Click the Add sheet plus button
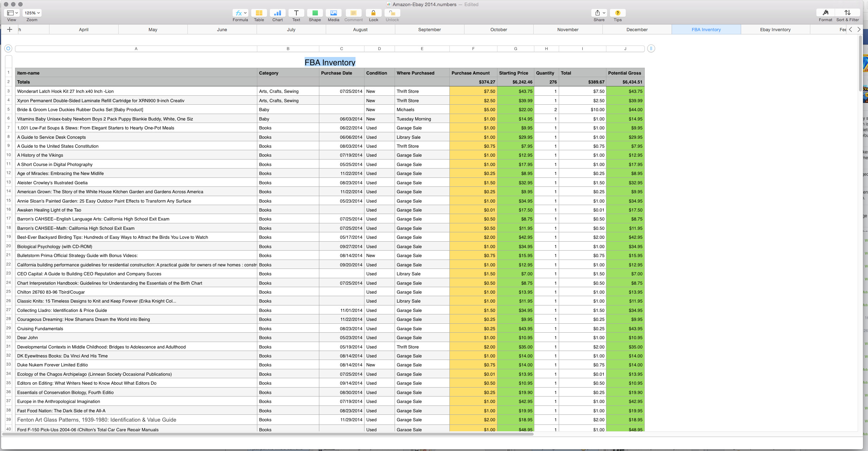 point(9,29)
